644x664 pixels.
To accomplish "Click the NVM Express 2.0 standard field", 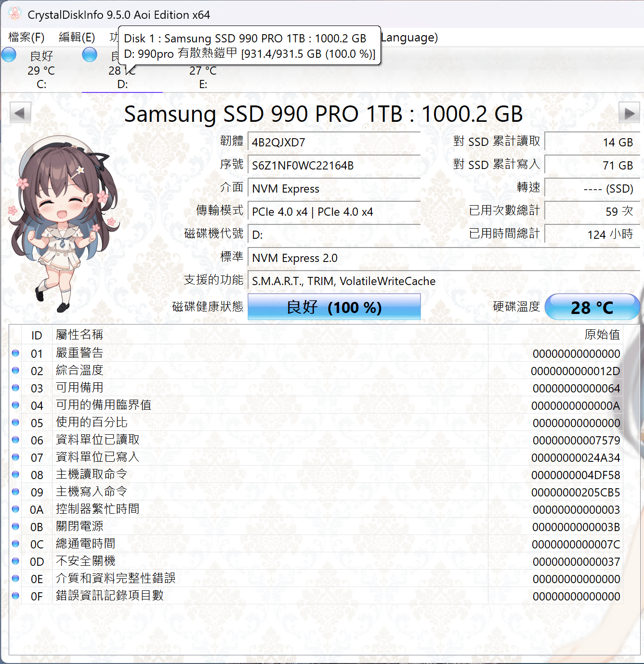I will click(x=444, y=258).
